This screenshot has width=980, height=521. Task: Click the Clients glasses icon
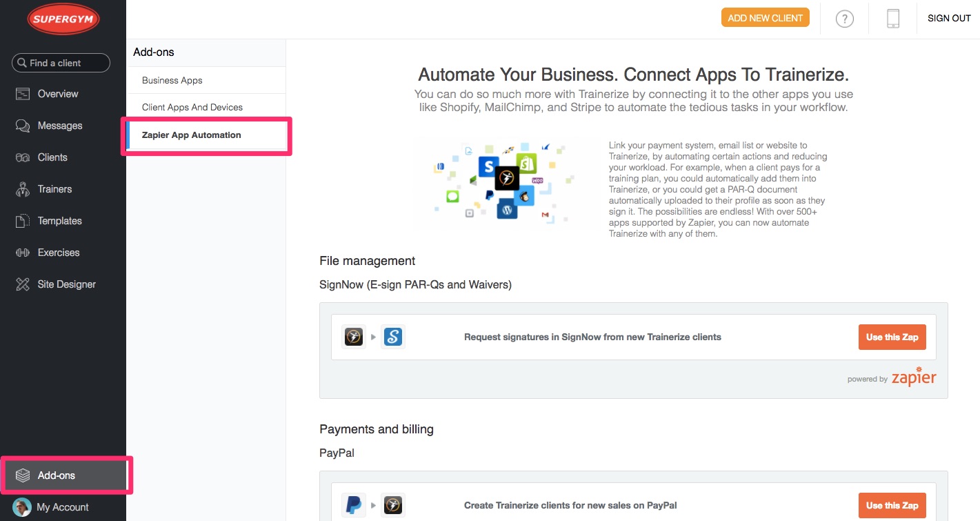pyautogui.click(x=23, y=157)
